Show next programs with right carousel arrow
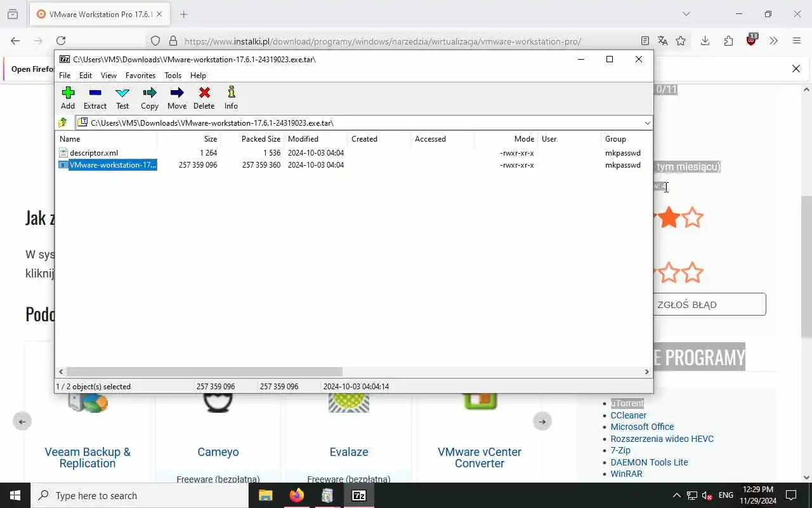This screenshot has width=812, height=508. [542, 421]
